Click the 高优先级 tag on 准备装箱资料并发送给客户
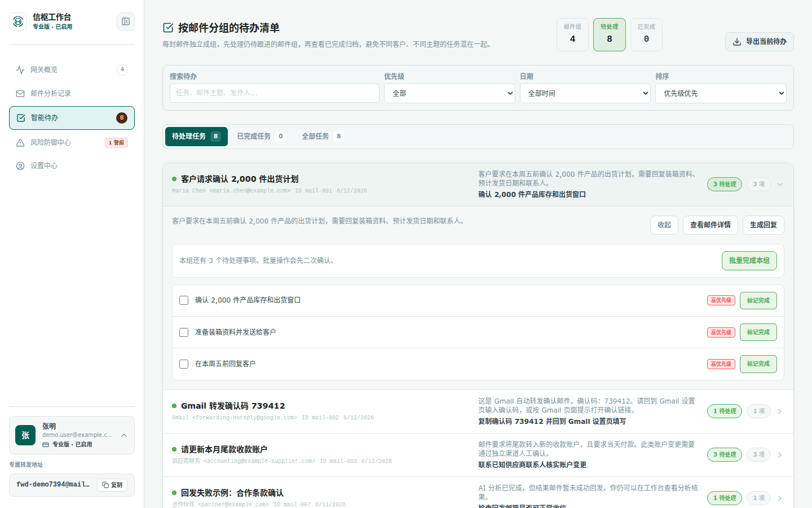The width and height of the screenshot is (812, 508). coord(721,332)
